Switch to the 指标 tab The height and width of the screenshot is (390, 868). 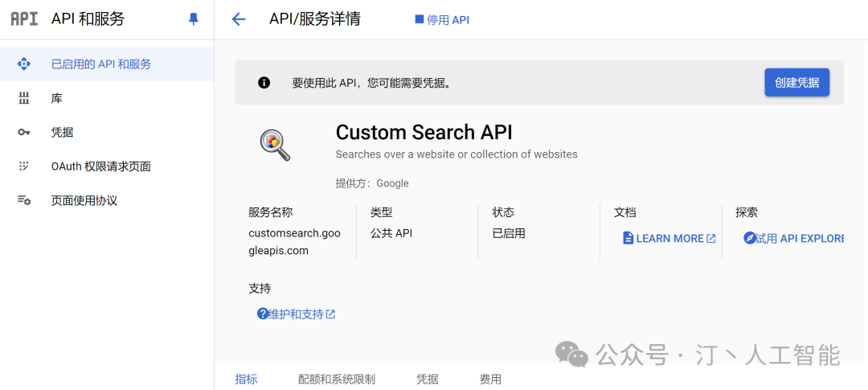pos(247,380)
